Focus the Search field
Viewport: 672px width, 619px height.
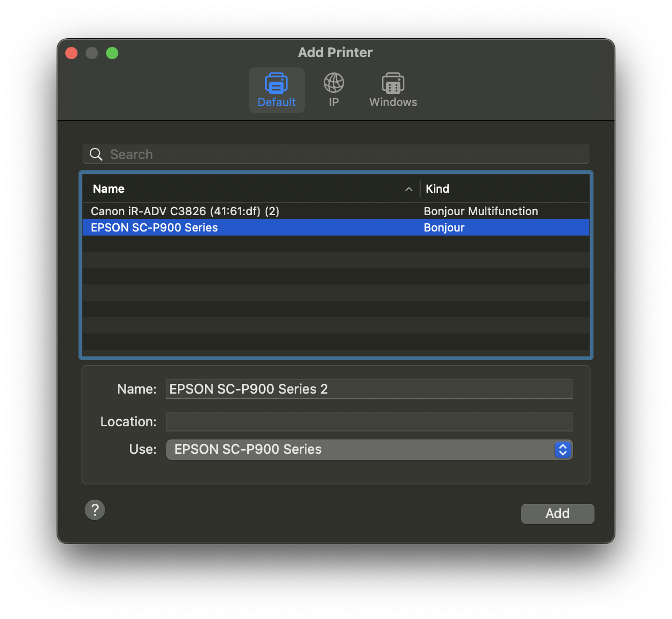[335, 154]
